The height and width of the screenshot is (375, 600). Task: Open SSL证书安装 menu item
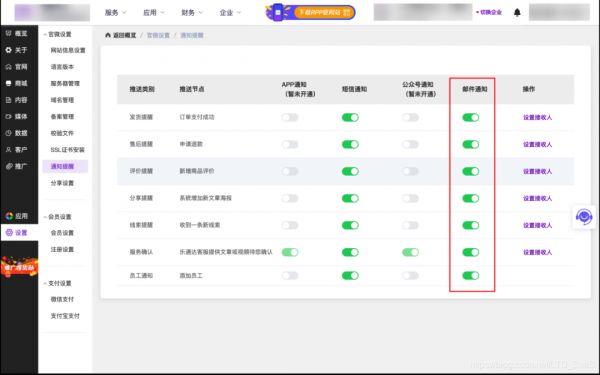click(x=67, y=150)
